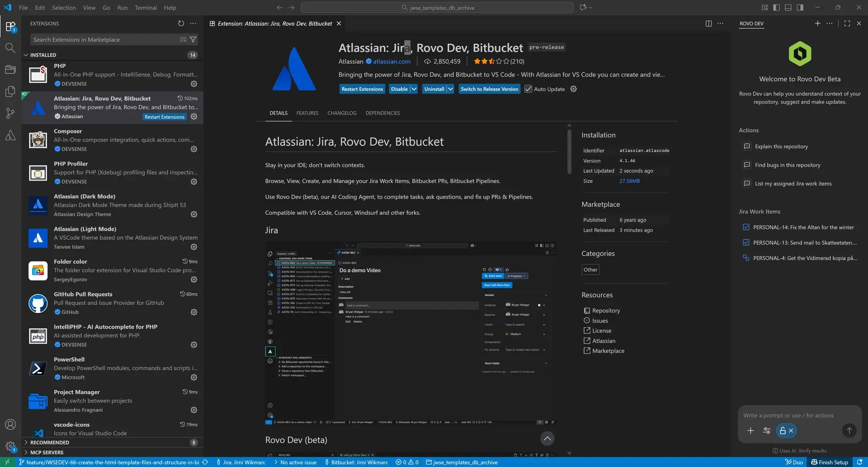Switch to the CHANGELOG tab
Screen dimensions: 868x467
(342, 113)
